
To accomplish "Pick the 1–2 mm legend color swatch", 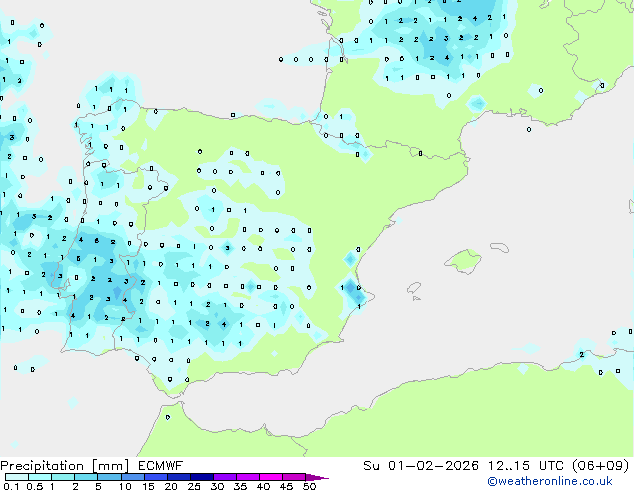I will coord(63,477).
